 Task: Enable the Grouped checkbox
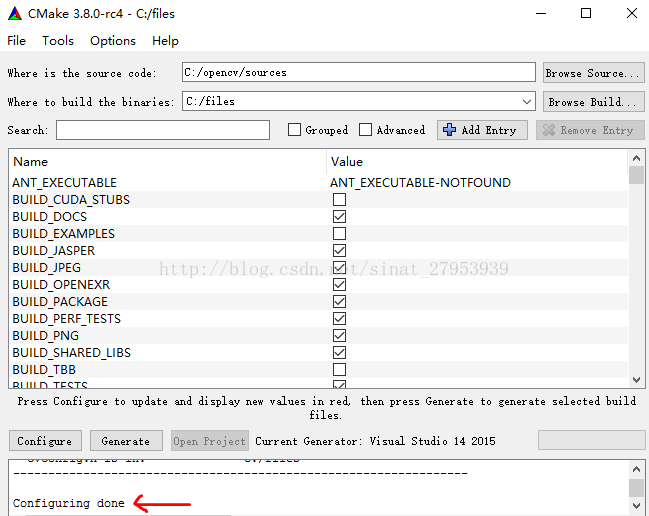[x=294, y=130]
